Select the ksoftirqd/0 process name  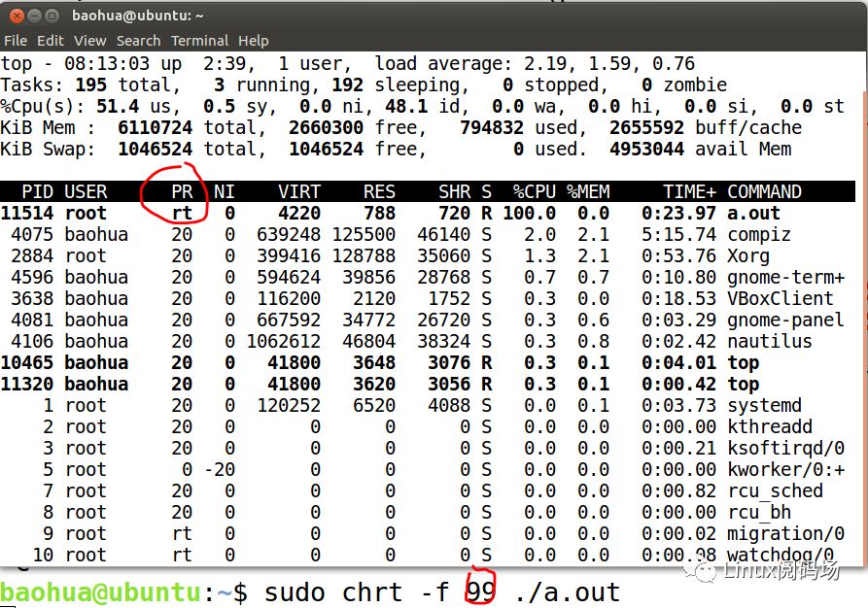[786, 448]
